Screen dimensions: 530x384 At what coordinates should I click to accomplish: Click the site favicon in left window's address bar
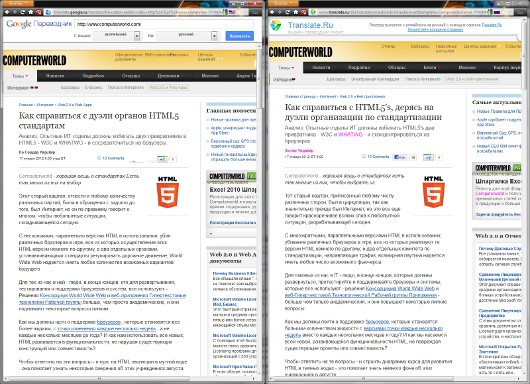(x=48, y=12)
